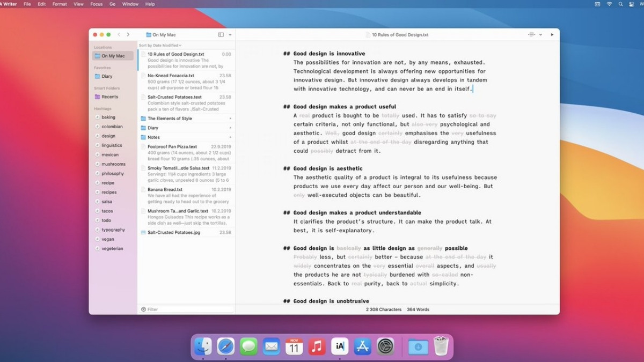The height and width of the screenshot is (362, 644).
Task: Toggle the library sidebar panel icon
Action: 220,35
